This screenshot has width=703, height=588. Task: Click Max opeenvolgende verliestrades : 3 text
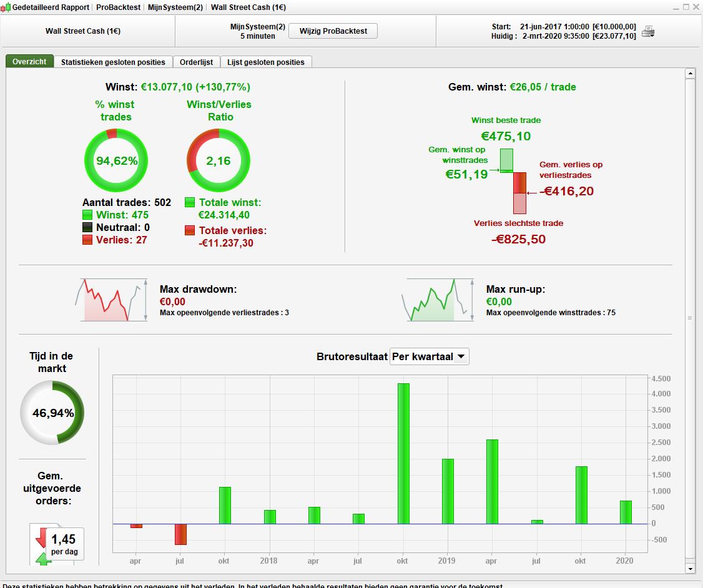click(x=224, y=313)
